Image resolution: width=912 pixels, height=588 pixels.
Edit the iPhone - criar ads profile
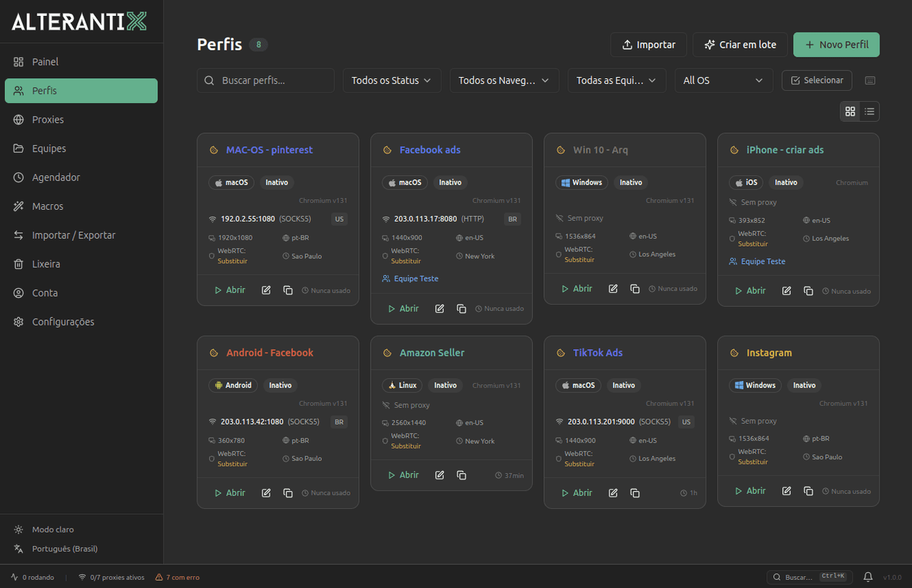pyautogui.click(x=787, y=291)
